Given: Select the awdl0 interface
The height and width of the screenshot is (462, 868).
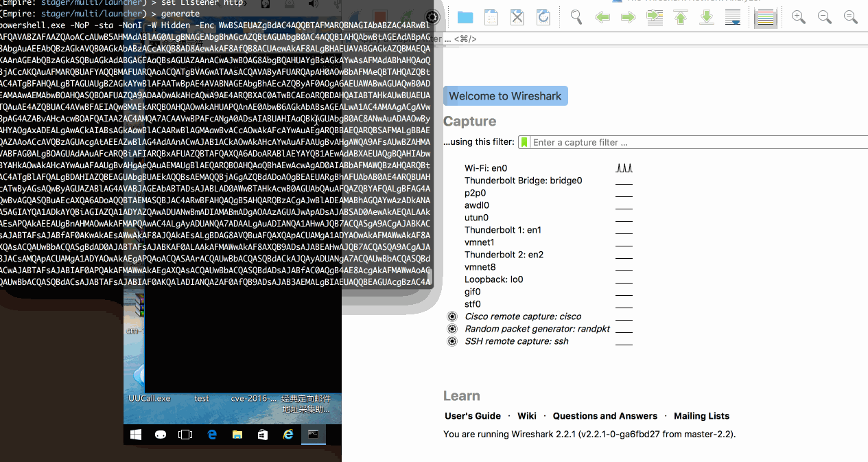Looking at the screenshot, I should pyautogui.click(x=477, y=205).
